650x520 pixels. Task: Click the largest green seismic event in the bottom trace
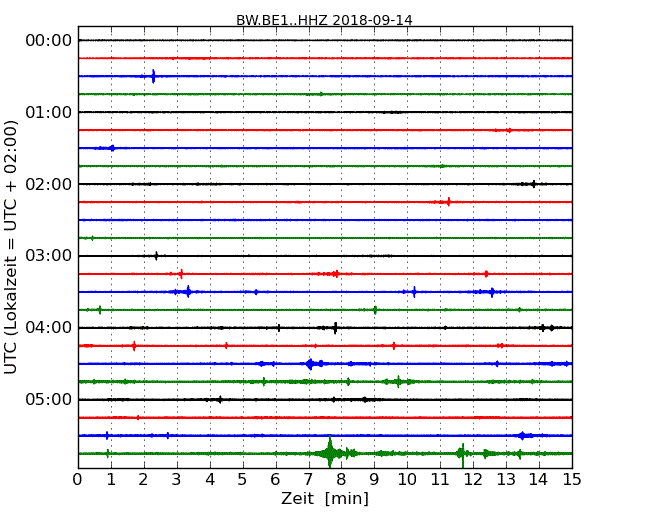click(x=330, y=452)
